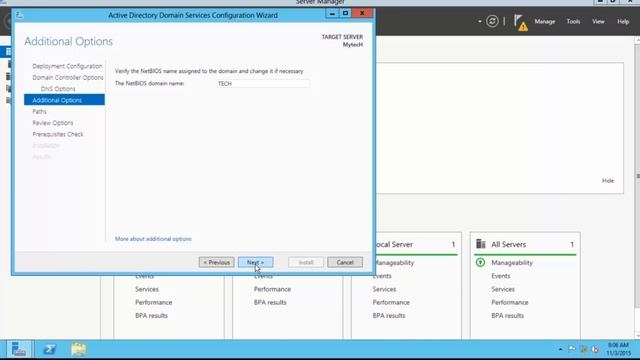This screenshot has width=640, height=360.
Task: Click the Cancel button in the wizard
Action: (x=345, y=262)
